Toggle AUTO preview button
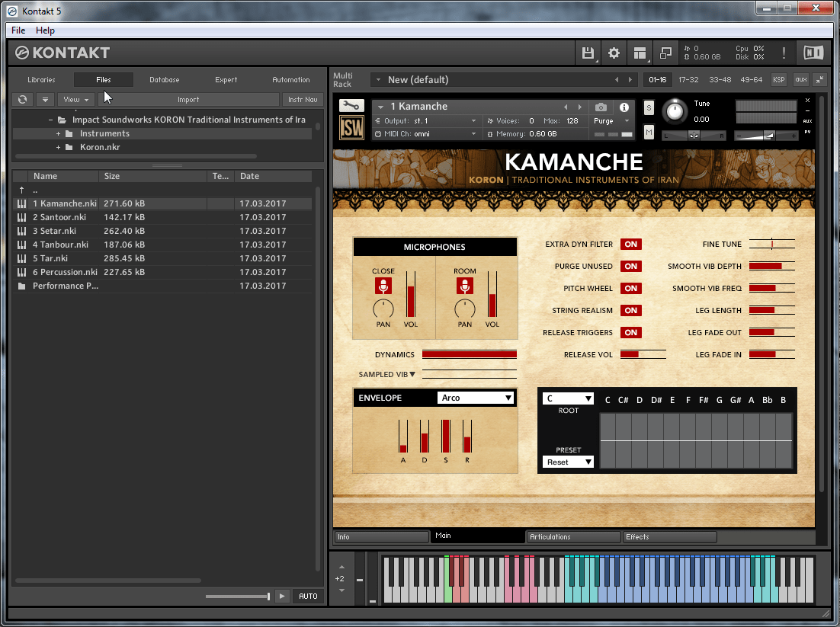 [x=308, y=596]
